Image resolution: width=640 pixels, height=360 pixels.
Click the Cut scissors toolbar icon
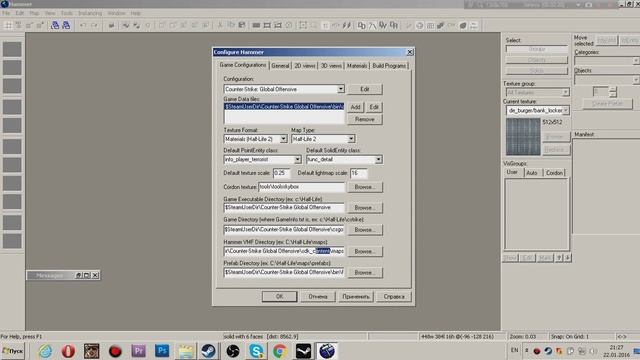click(x=220, y=25)
